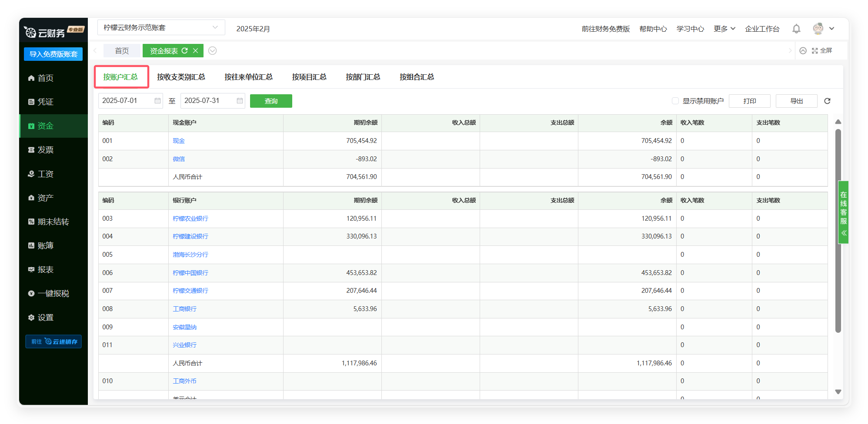Image resolution: width=868 pixels, height=424 pixels.
Task: Click the notification bell icon
Action: click(x=796, y=29)
